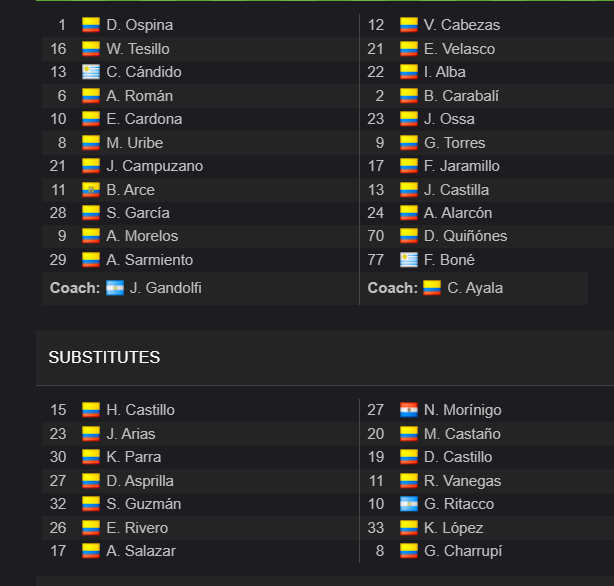
Task: Open substitute H. Castillo's profile
Action: (140, 410)
